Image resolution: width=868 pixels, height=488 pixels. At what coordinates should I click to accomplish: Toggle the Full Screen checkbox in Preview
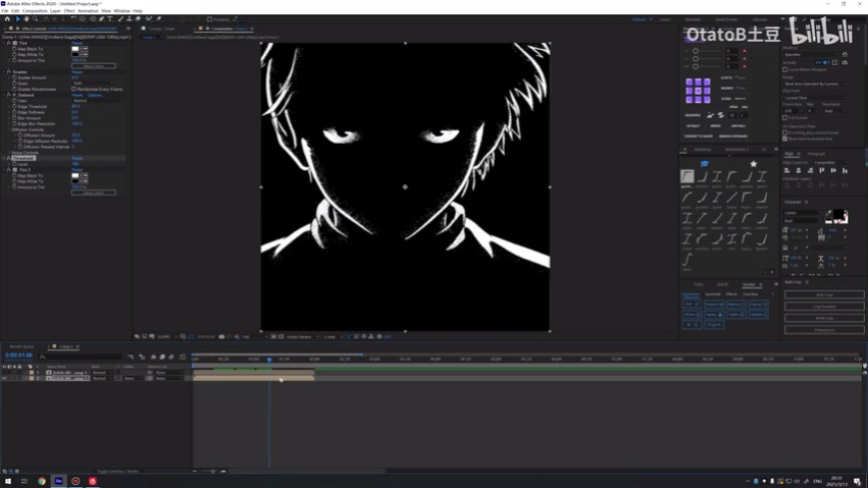pyautogui.click(x=785, y=118)
